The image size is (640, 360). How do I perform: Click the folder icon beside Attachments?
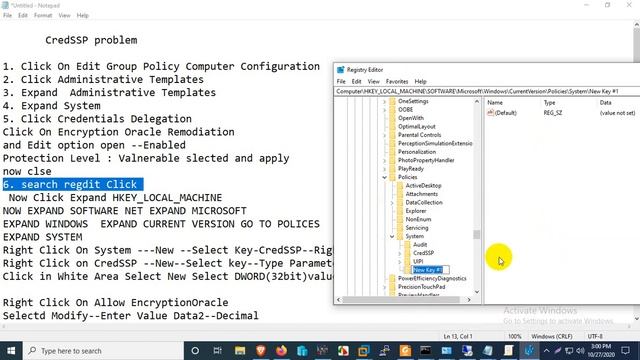(x=400, y=194)
